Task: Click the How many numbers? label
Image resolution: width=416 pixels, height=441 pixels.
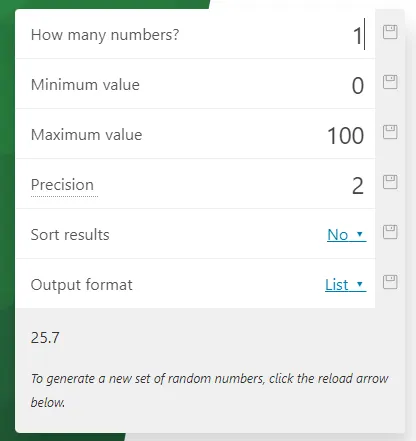Action: click(105, 35)
